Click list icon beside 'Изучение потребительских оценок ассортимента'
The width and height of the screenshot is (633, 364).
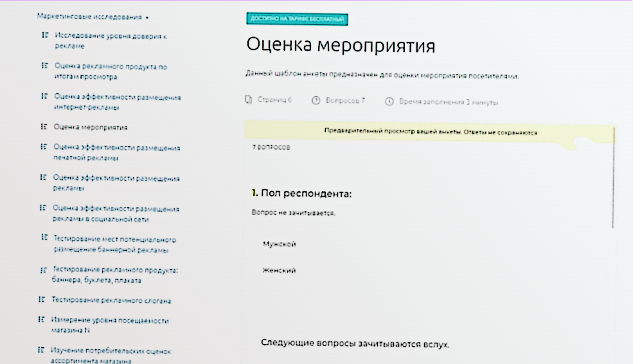40,350
